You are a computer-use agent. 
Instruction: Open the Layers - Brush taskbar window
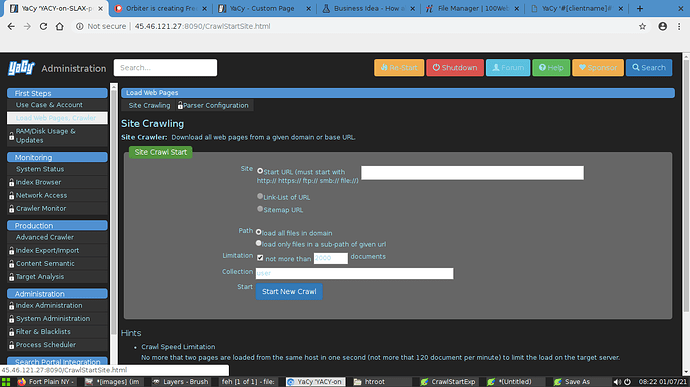[180, 382]
